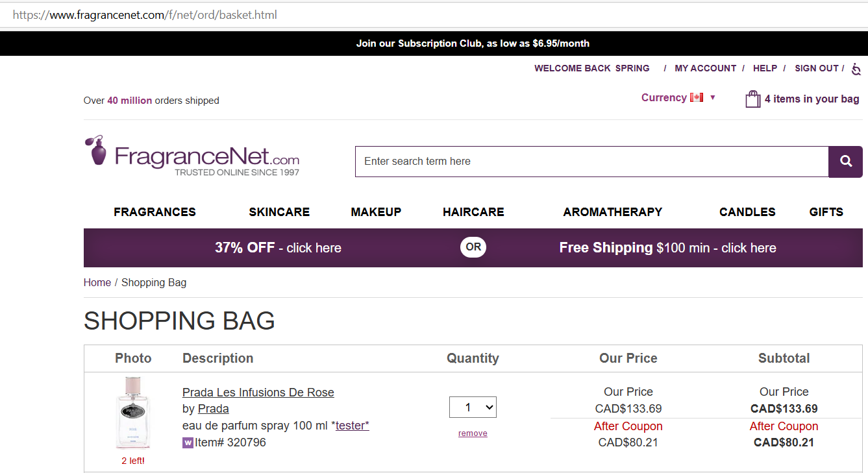Click the MY ACCOUNT link

point(705,68)
